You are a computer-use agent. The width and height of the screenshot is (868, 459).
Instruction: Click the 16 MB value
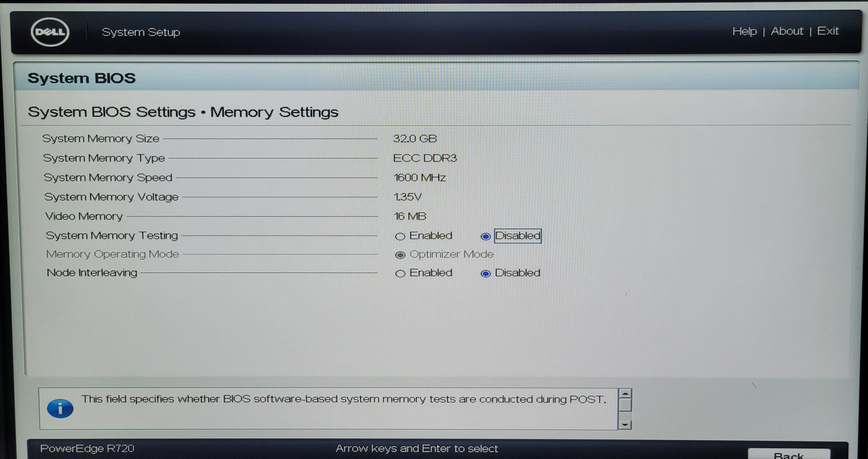(410, 216)
